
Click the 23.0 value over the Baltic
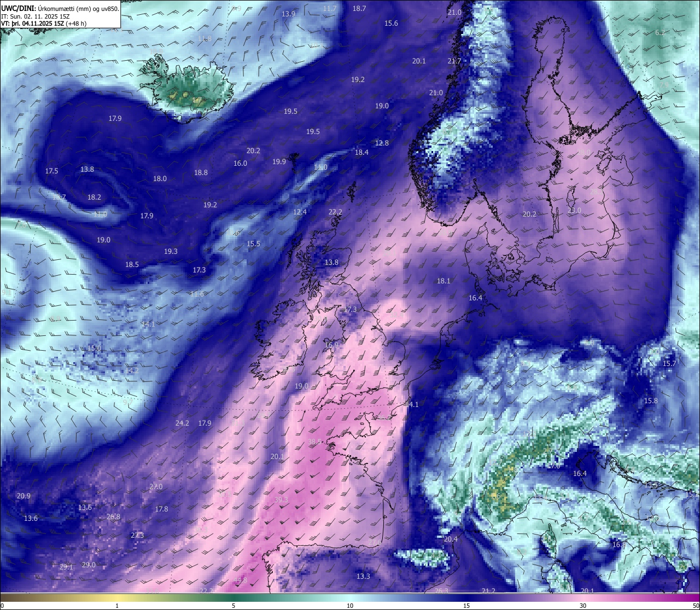(574, 210)
